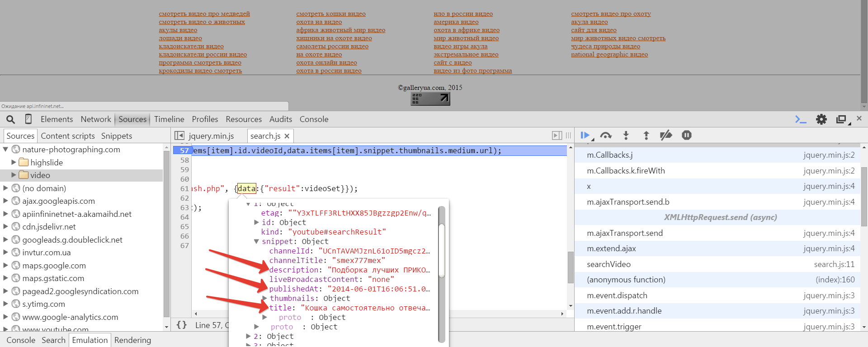Viewport: 868px width, 347px height.
Task: Select invtur.com.ua tree item
Action: [x=46, y=253]
